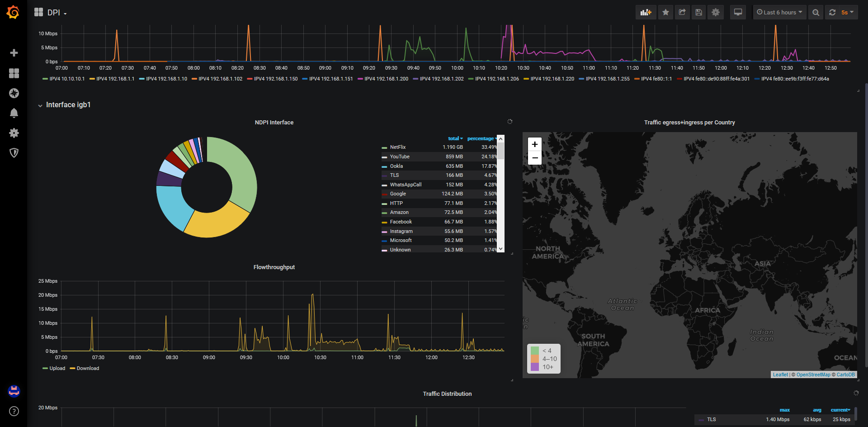
Task: Click the Instagram entry in pie legend
Action: (x=401, y=232)
